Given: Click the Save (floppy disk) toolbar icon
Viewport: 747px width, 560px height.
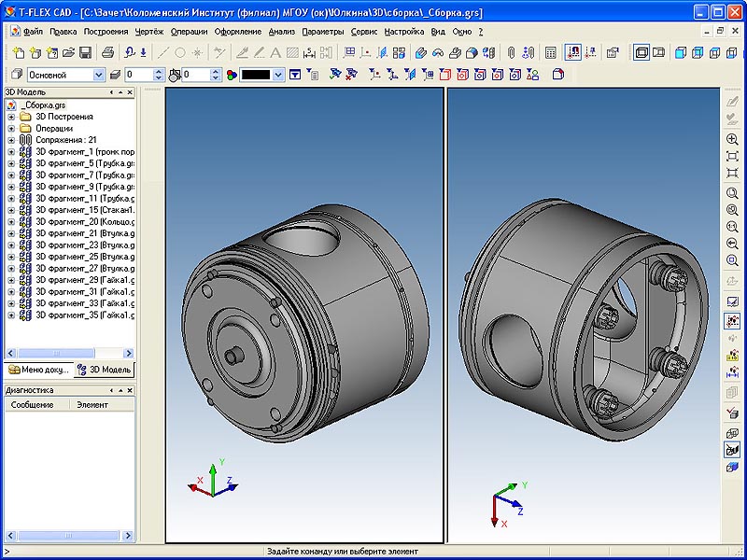Looking at the screenshot, I should (x=85, y=52).
